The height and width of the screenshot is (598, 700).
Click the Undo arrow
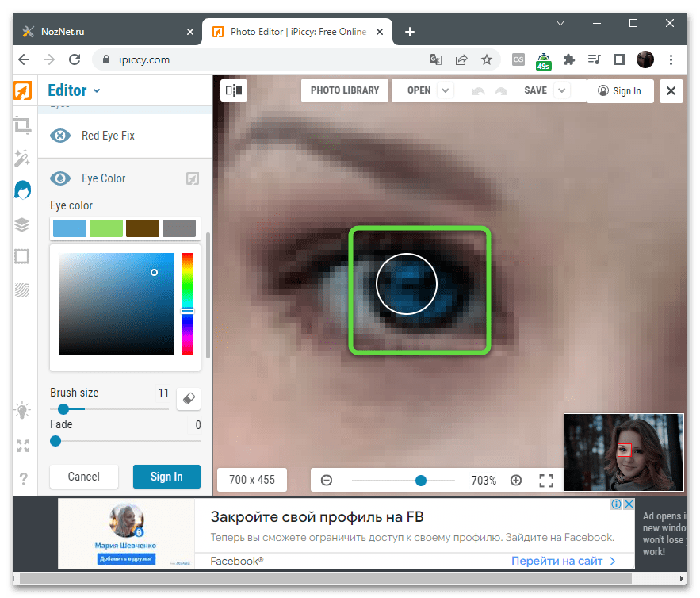coord(479,91)
